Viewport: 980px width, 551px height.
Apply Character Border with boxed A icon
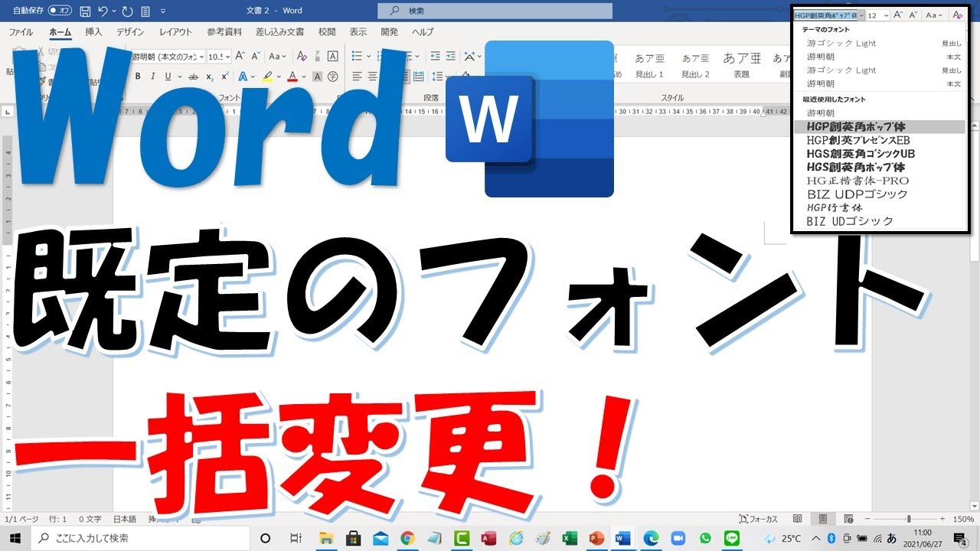pyautogui.click(x=333, y=57)
